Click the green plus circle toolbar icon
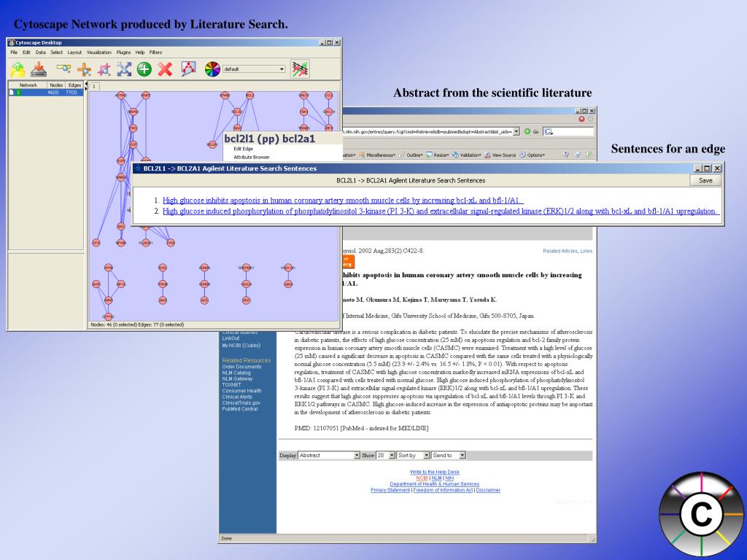The image size is (747, 560). click(144, 69)
